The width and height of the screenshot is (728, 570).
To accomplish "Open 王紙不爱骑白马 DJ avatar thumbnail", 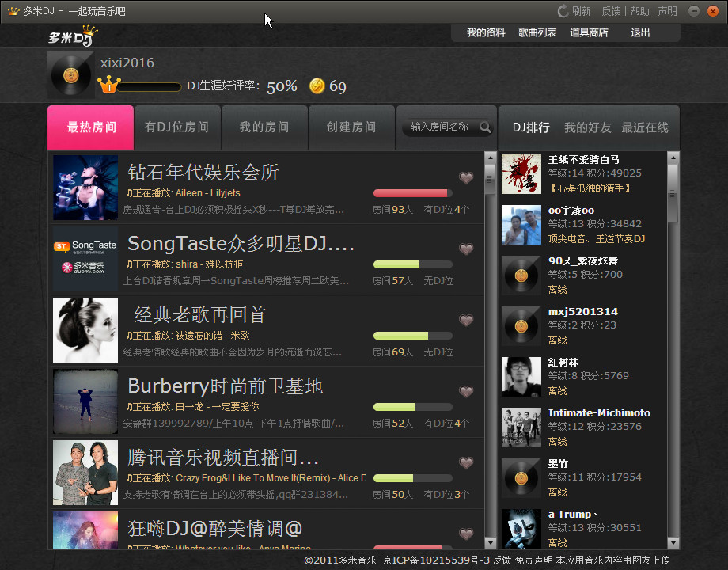I will pos(521,174).
